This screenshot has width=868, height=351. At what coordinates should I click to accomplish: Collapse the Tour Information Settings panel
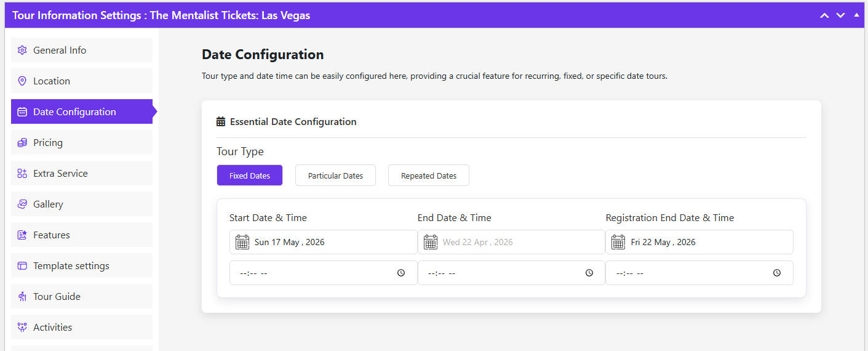pyautogui.click(x=856, y=15)
